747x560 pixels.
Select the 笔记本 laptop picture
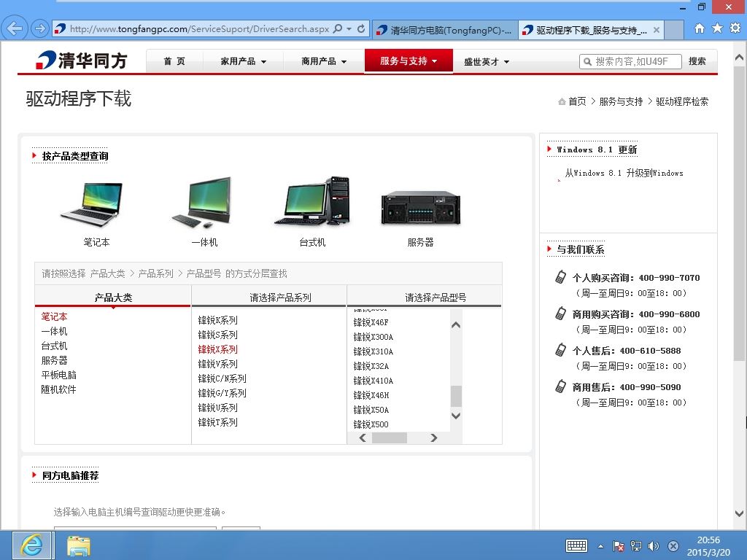91,204
